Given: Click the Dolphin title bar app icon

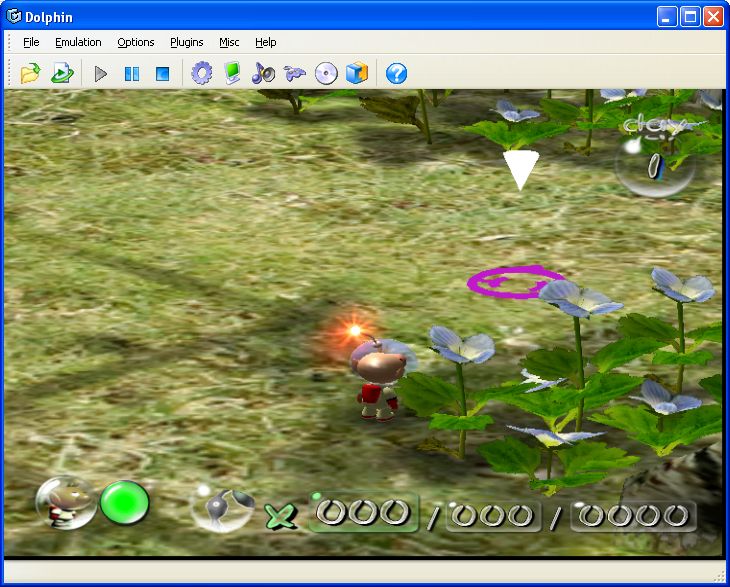Looking at the screenshot, I should point(14,16).
